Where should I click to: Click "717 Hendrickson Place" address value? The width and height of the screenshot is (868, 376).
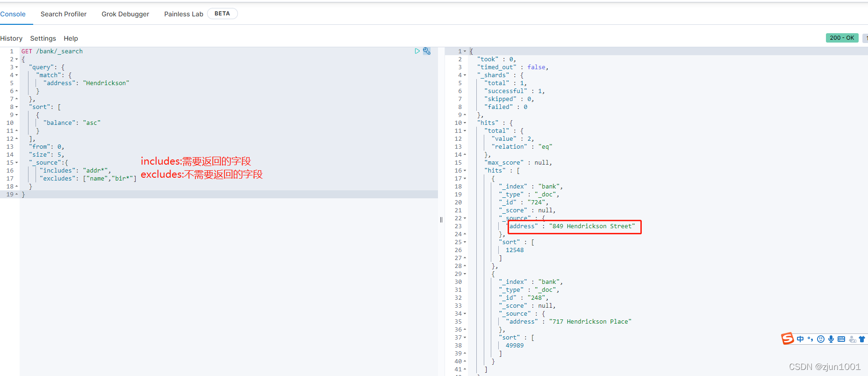pos(590,322)
